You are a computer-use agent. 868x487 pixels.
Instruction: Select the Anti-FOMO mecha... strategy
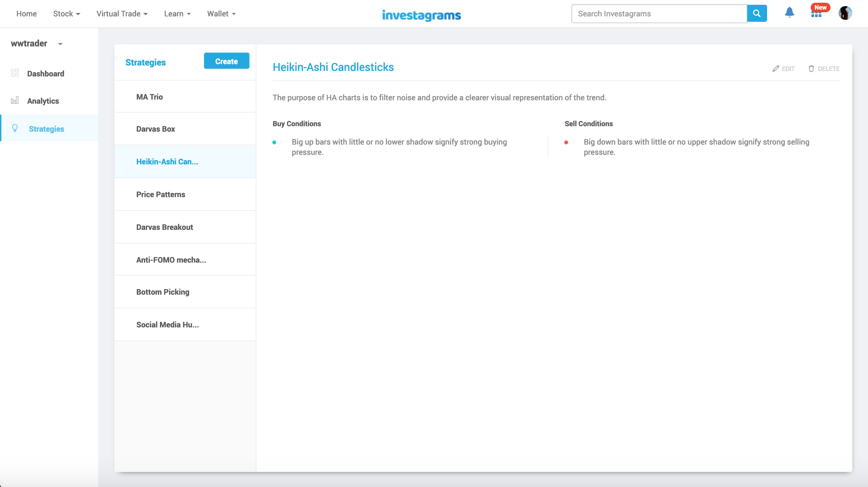pos(185,260)
